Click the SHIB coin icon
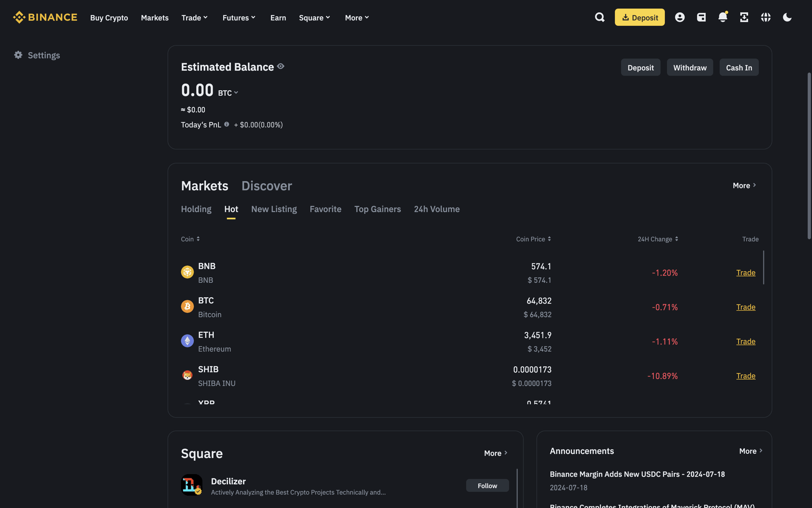Viewport: 812px width, 508px height. pos(187,375)
